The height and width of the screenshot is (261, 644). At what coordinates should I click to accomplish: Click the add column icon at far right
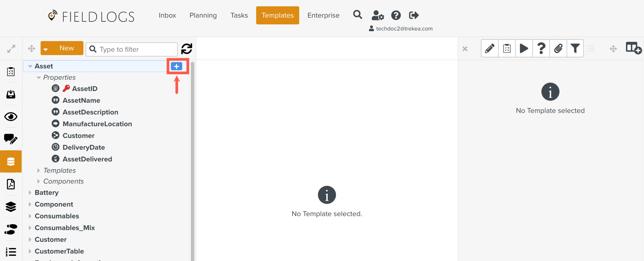pos(633,48)
